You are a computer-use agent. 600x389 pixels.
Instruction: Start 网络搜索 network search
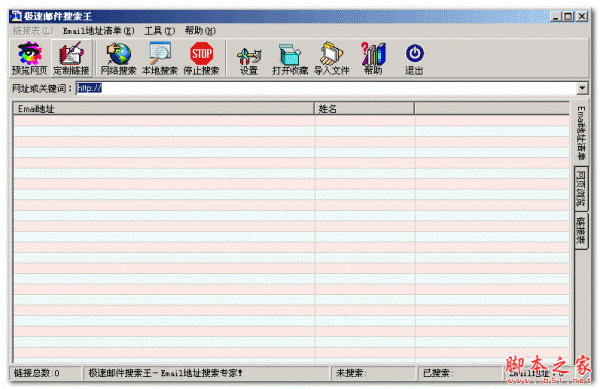119,58
